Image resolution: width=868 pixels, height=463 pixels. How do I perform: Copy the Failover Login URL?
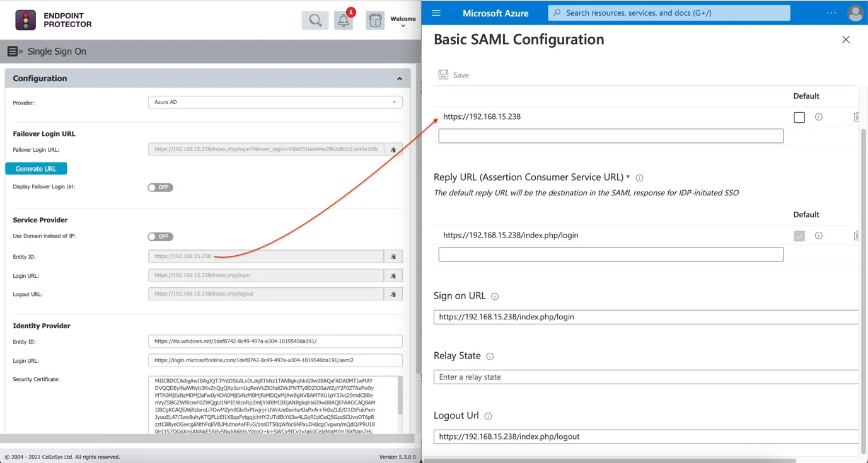pos(393,150)
